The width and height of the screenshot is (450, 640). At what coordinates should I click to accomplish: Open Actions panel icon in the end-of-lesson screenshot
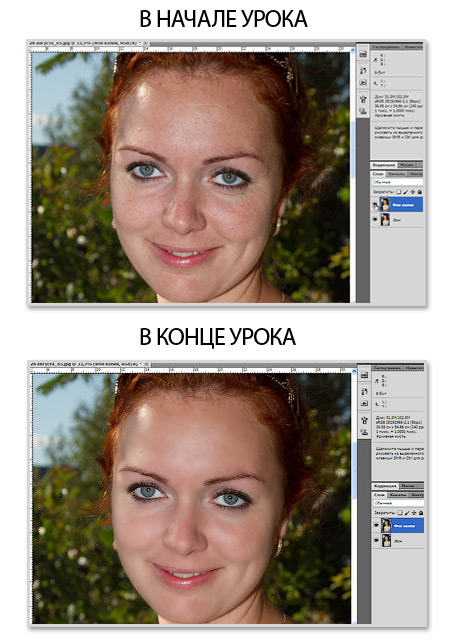(x=364, y=403)
